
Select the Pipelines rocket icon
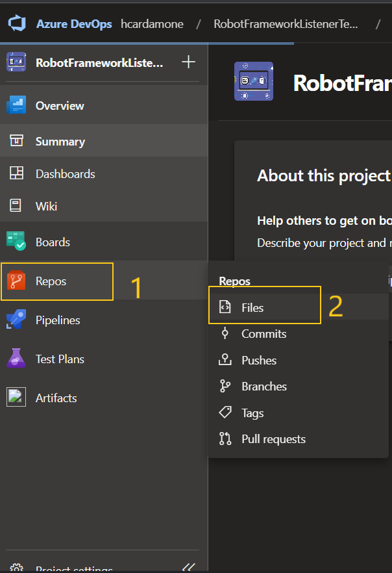coord(16,320)
